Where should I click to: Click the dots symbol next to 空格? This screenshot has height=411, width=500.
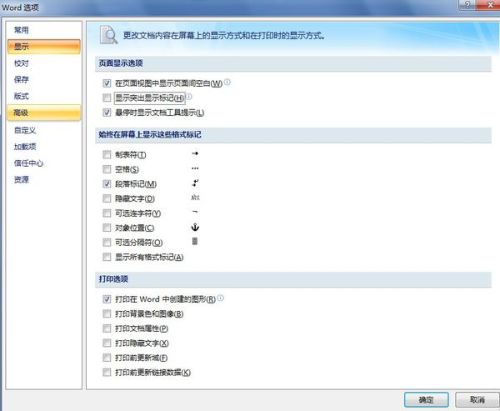coord(195,168)
